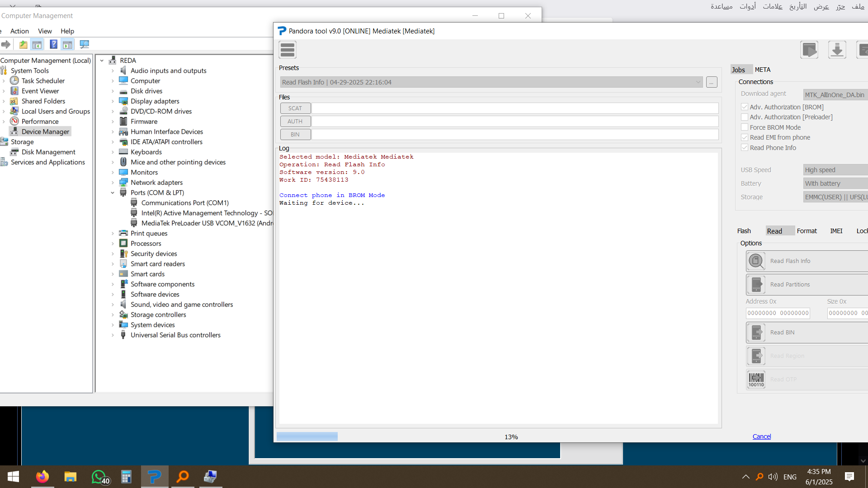Expand the Disk drives node
This screenshot has height=488, width=868.
[x=113, y=91]
